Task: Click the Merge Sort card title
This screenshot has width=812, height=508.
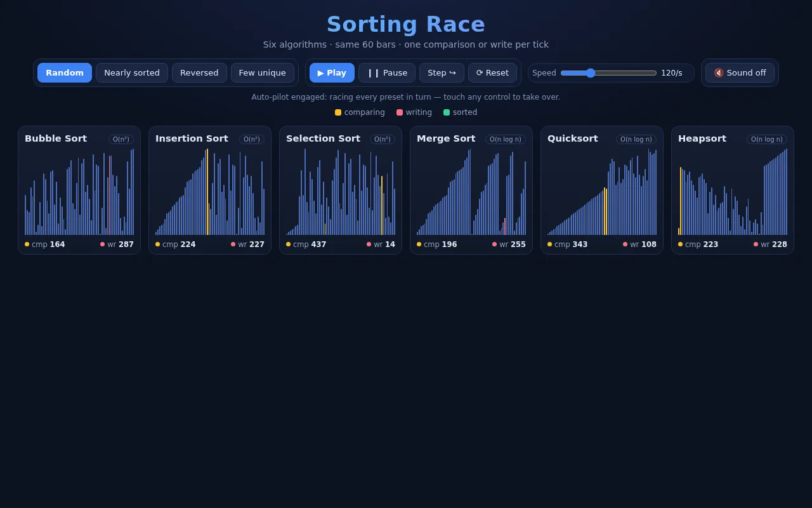Action: [x=446, y=138]
